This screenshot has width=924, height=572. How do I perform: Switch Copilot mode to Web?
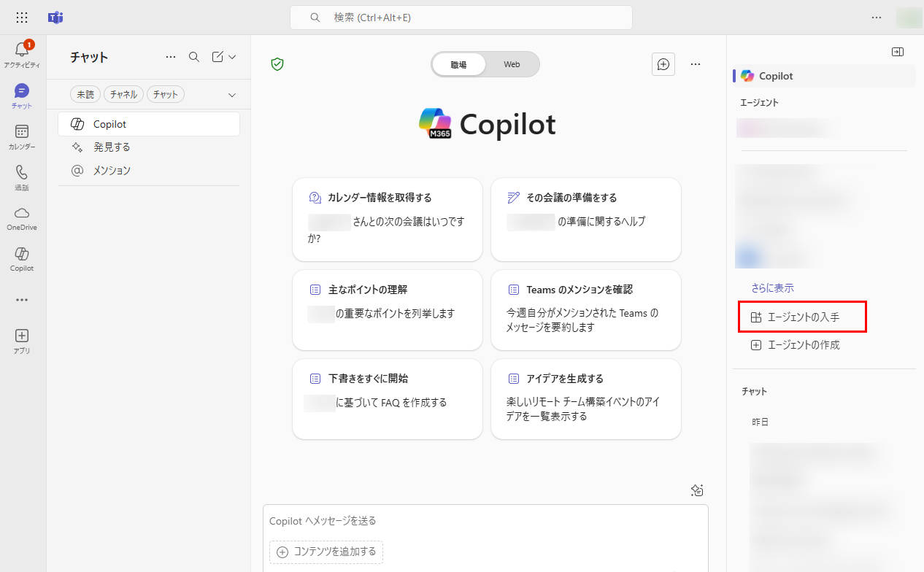pyautogui.click(x=512, y=64)
